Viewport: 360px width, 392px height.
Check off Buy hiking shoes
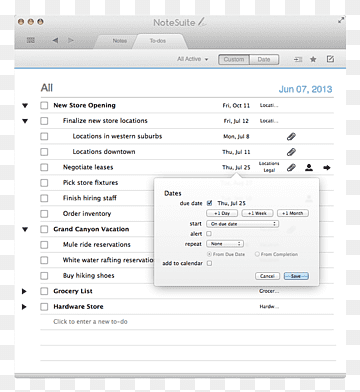44,276
